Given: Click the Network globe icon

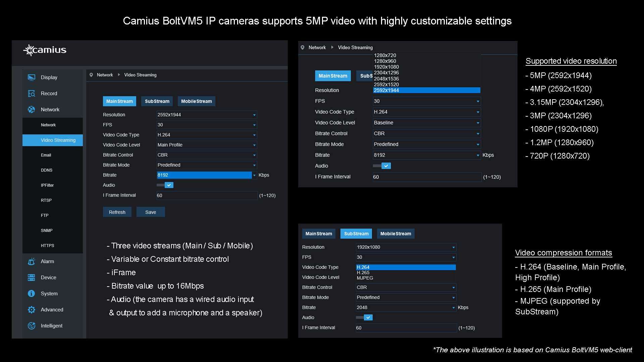Looking at the screenshot, I should (31, 110).
